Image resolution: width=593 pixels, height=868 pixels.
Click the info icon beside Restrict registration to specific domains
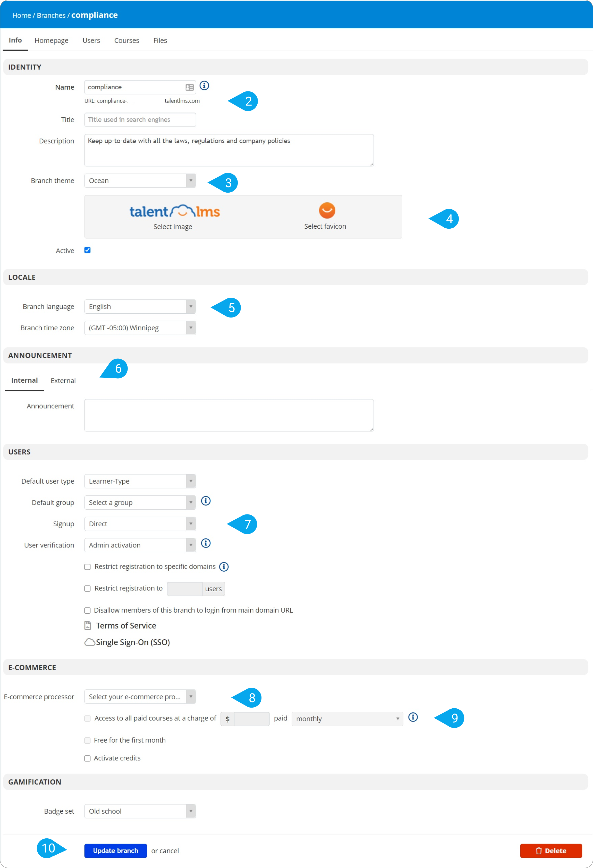coord(224,566)
